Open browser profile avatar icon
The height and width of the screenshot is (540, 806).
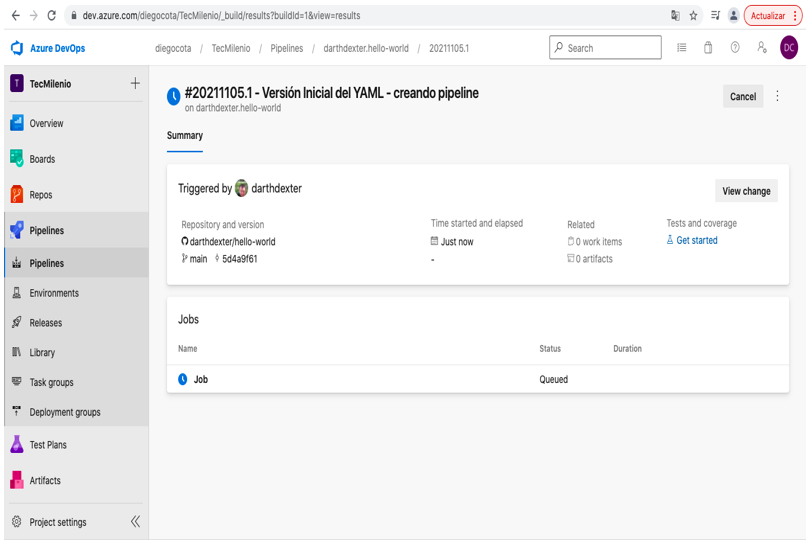pos(734,15)
